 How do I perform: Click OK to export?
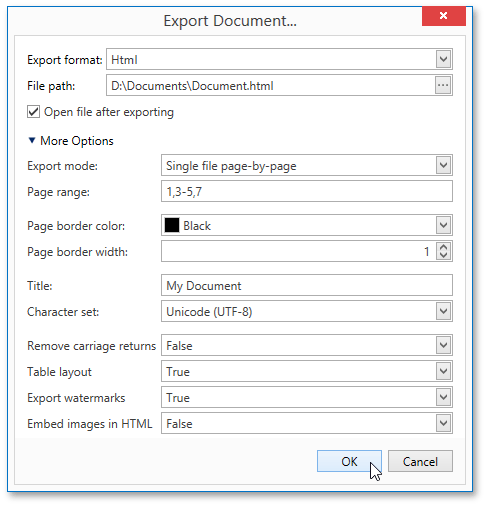coord(349,461)
